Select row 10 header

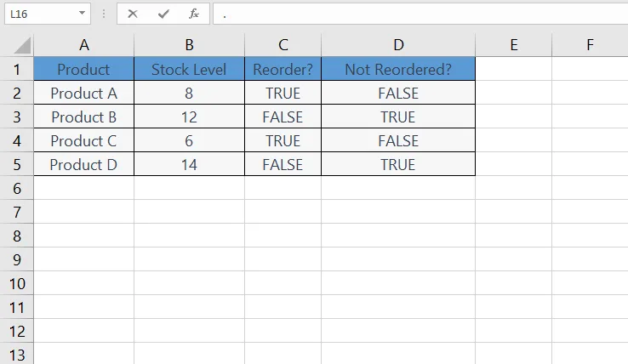coord(17,283)
